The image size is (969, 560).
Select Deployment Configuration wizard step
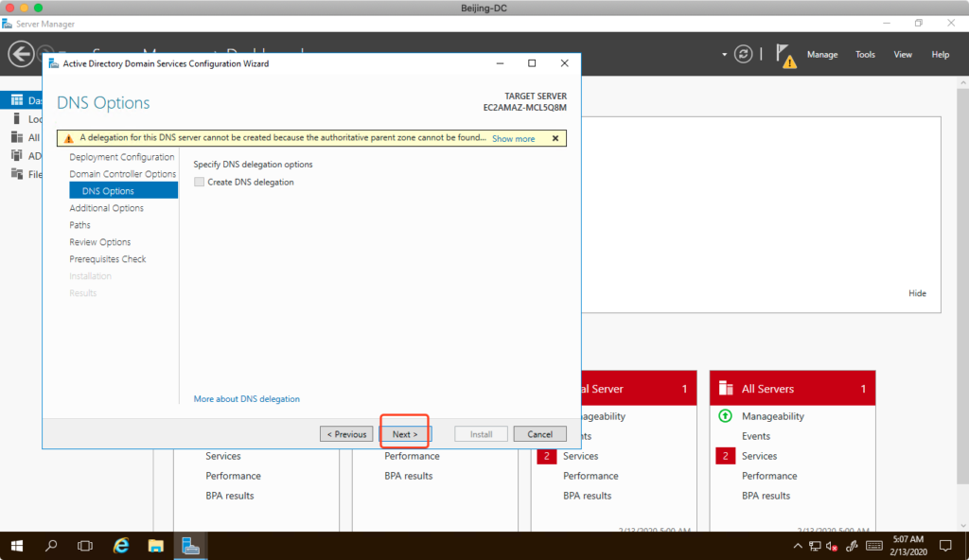(x=121, y=157)
